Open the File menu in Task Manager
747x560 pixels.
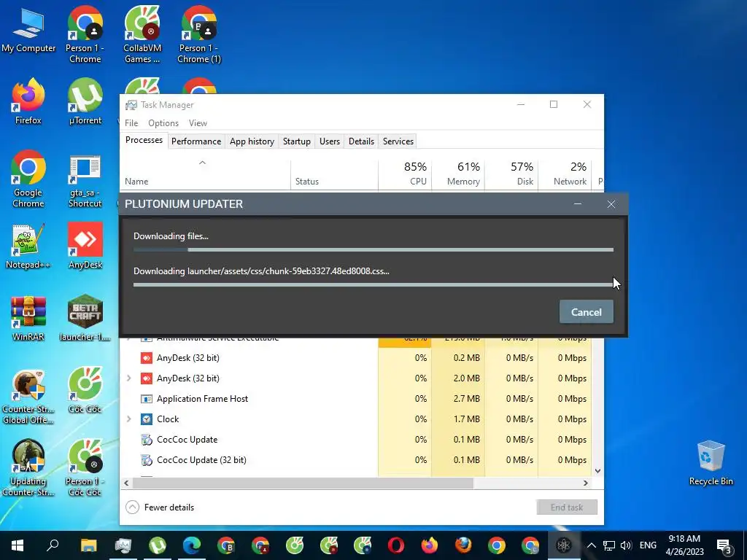[131, 122]
